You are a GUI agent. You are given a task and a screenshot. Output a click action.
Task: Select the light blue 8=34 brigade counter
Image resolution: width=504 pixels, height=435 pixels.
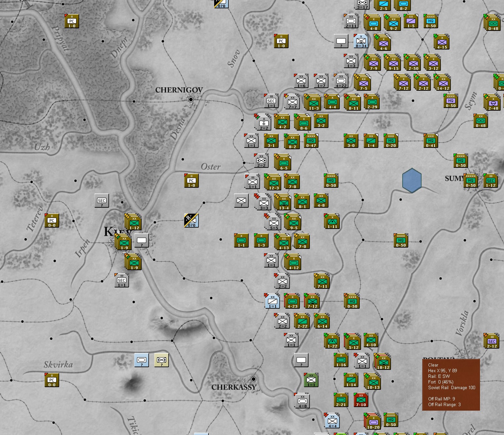tap(361, 41)
